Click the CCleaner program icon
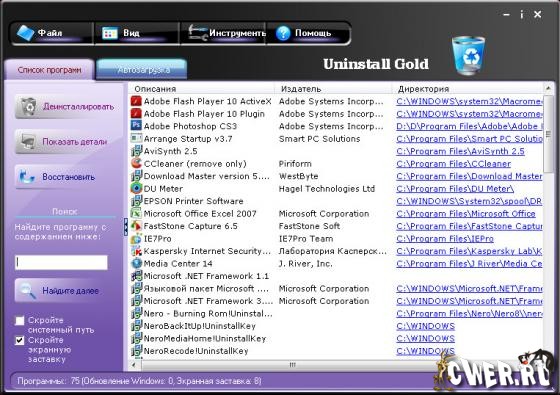560x395 pixels. coord(136,163)
